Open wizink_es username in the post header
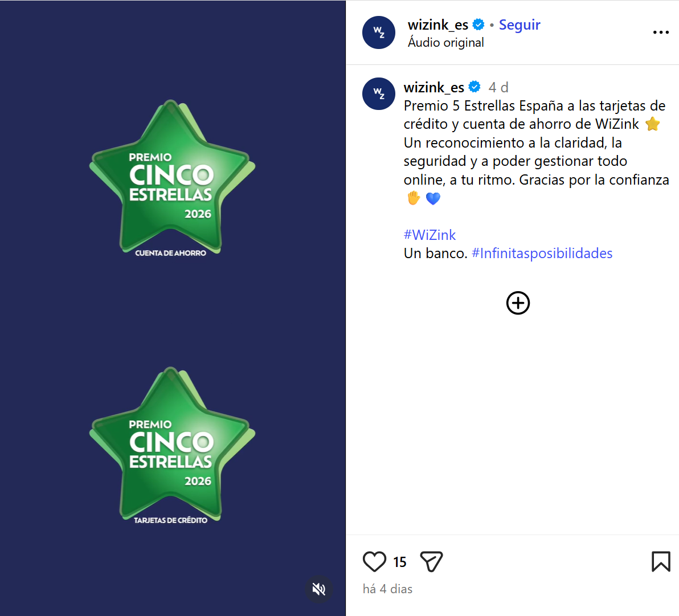This screenshot has width=679, height=616. pyautogui.click(x=438, y=25)
